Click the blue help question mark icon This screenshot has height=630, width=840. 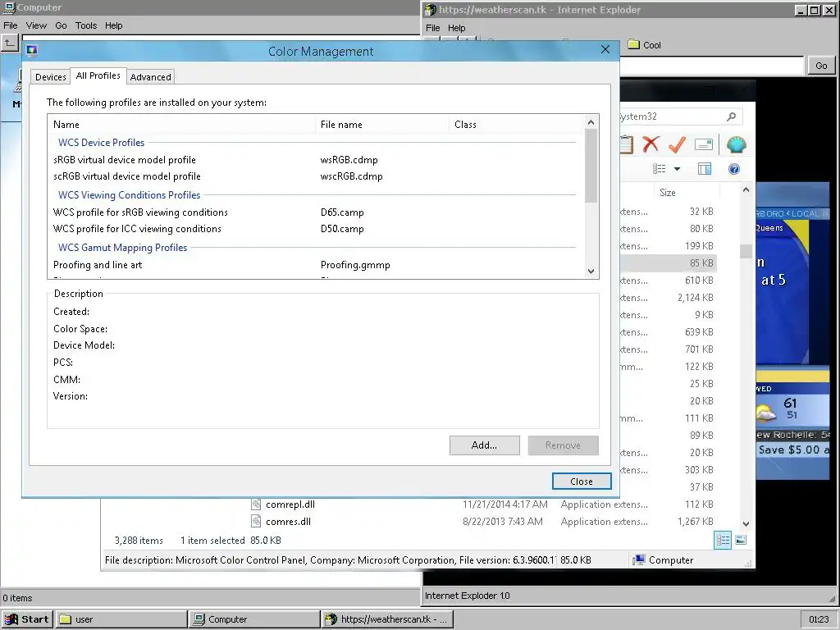[734, 169]
